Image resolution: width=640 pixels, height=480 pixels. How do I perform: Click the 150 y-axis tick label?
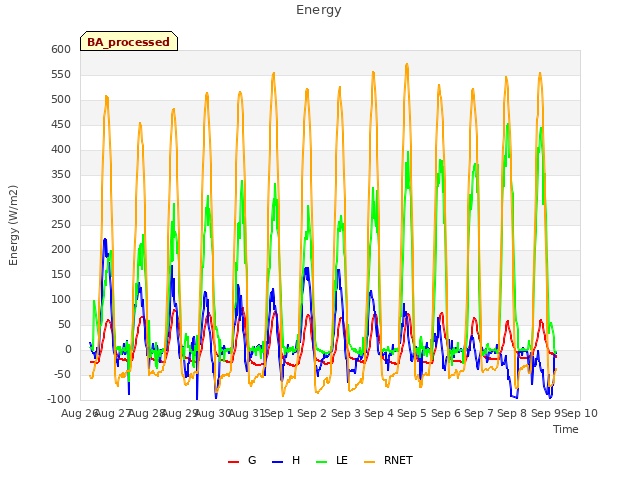point(61,275)
